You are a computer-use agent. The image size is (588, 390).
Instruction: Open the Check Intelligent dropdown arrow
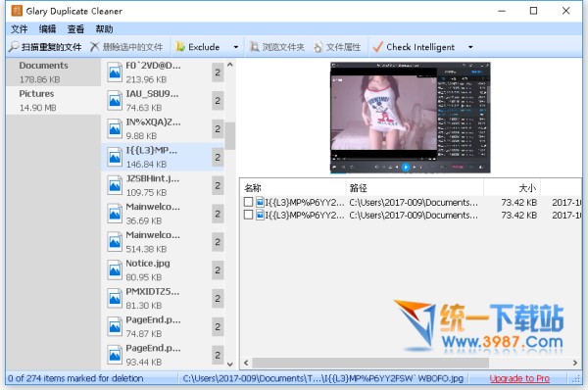tap(470, 47)
